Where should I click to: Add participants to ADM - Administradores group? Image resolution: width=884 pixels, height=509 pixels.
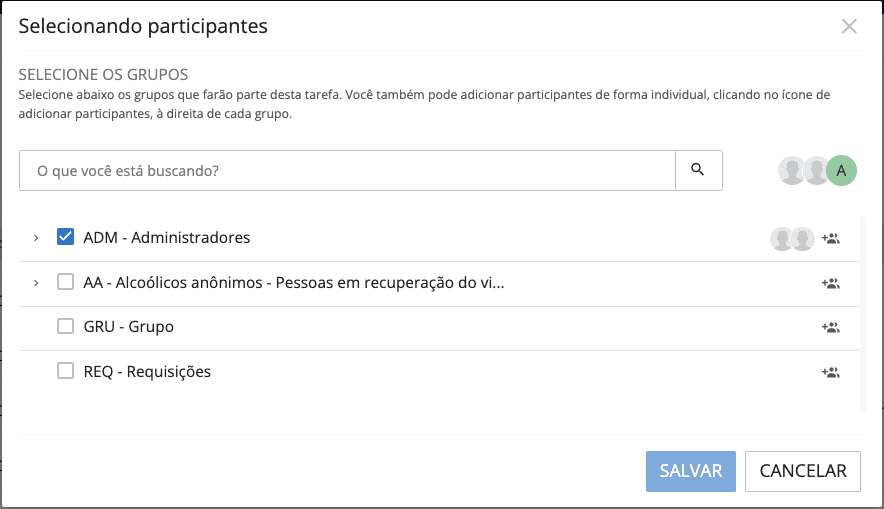coord(830,239)
